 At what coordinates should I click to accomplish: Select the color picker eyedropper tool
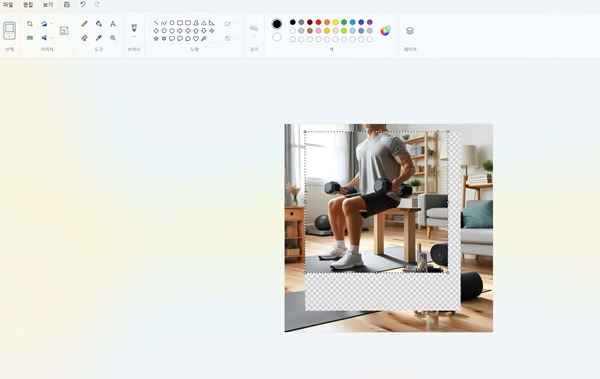(x=99, y=38)
